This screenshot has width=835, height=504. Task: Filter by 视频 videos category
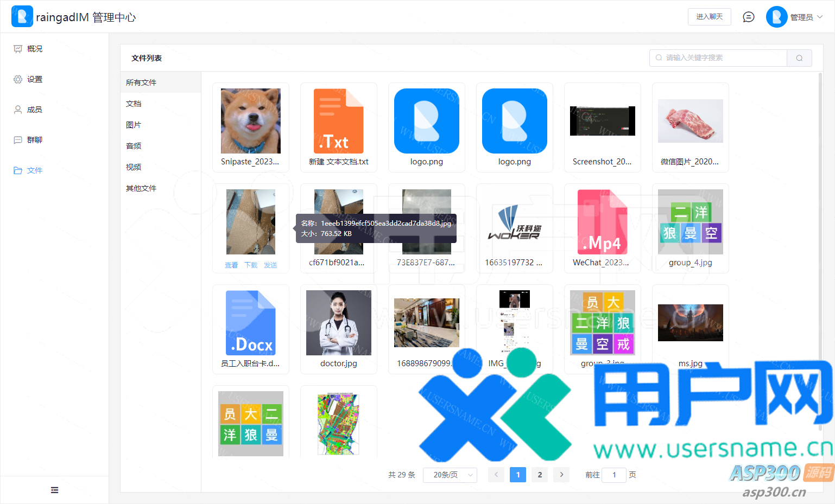[x=134, y=167]
